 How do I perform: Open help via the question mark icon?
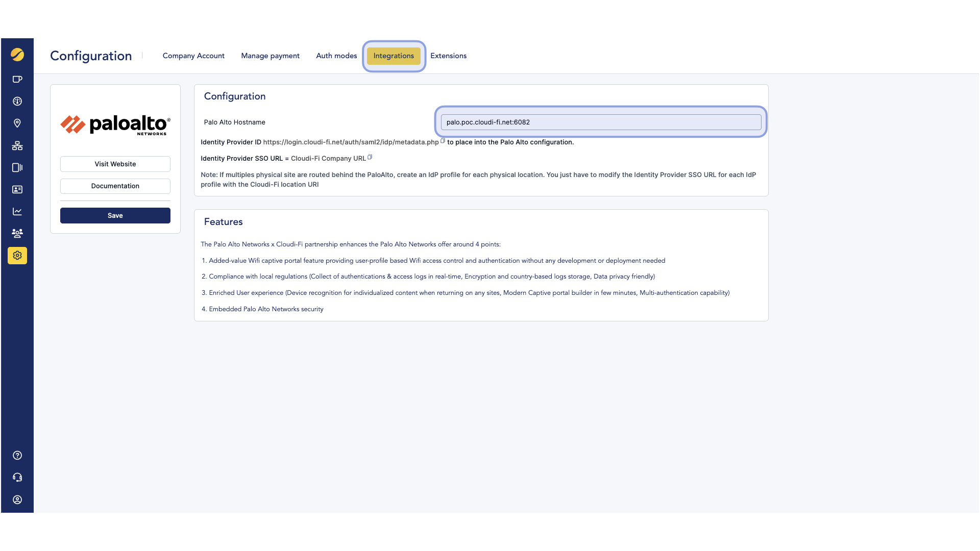click(x=17, y=455)
